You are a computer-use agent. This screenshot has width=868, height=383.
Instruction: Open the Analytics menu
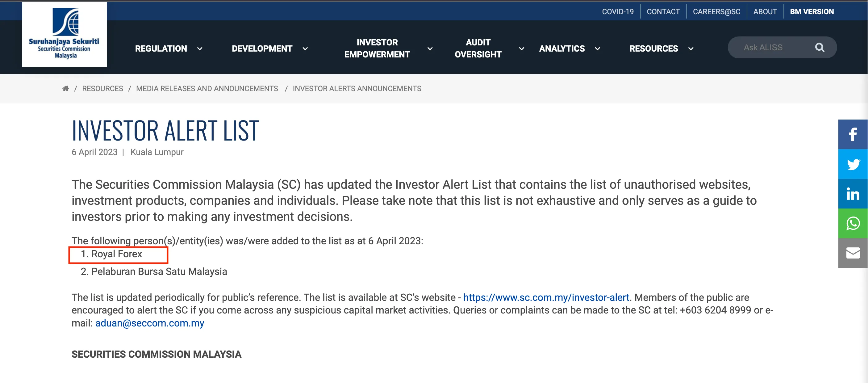[x=562, y=48]
